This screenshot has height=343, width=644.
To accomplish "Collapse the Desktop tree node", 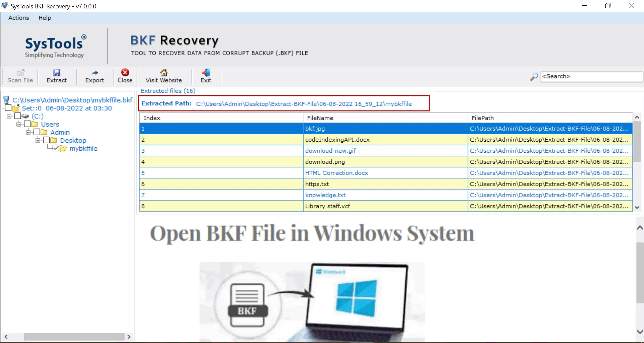I will (38, 140).
